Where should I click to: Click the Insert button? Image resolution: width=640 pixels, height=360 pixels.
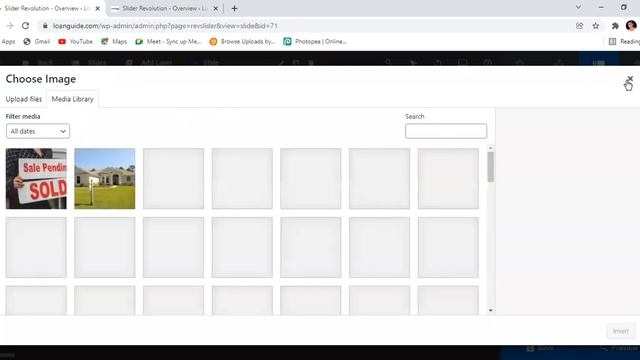coord(621,331)
